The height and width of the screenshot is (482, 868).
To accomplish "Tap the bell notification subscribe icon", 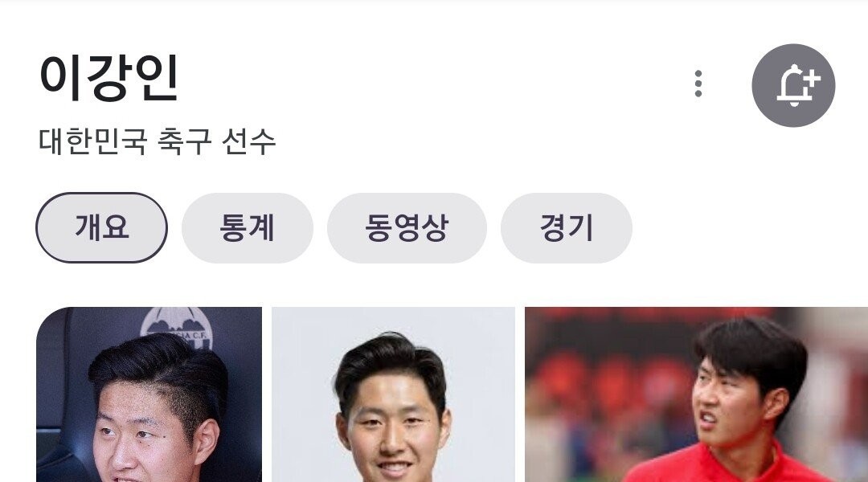I will point(793,85).
